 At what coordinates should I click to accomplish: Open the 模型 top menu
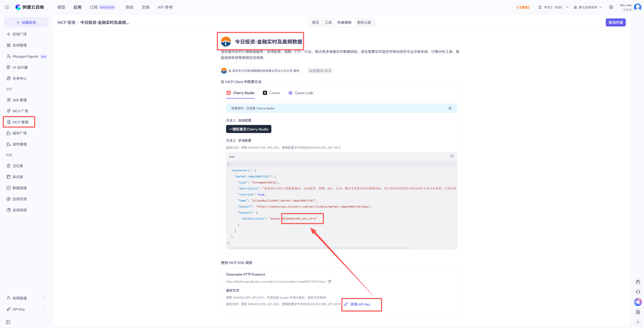[x=61, y=7]
